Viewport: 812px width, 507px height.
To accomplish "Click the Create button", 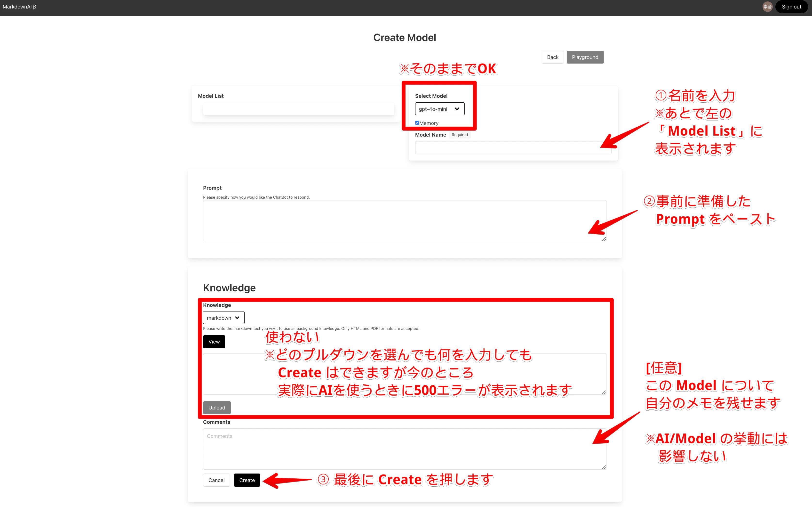I will click(247, 480).
